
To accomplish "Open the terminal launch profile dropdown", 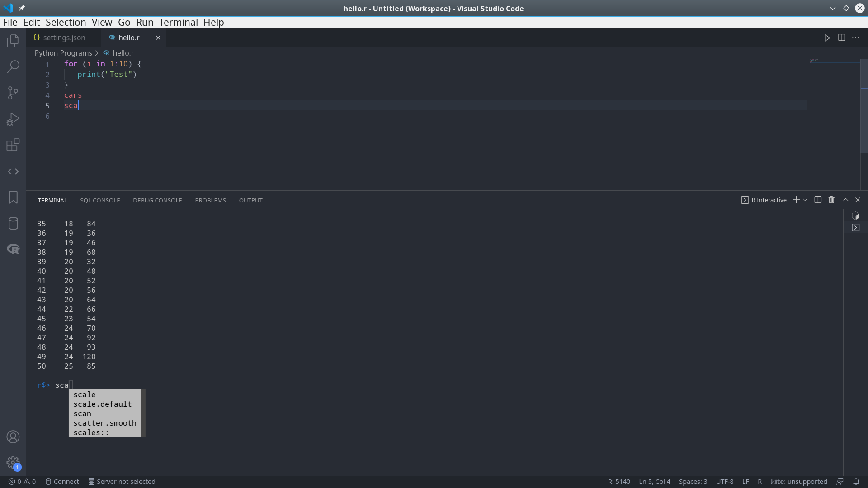I will click(x=805, y=200).
